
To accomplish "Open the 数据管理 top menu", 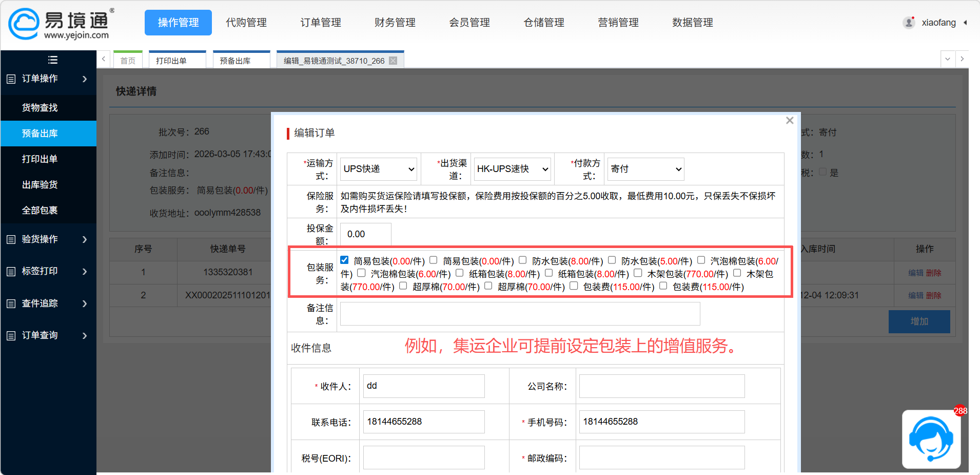I will click(693, 23).
